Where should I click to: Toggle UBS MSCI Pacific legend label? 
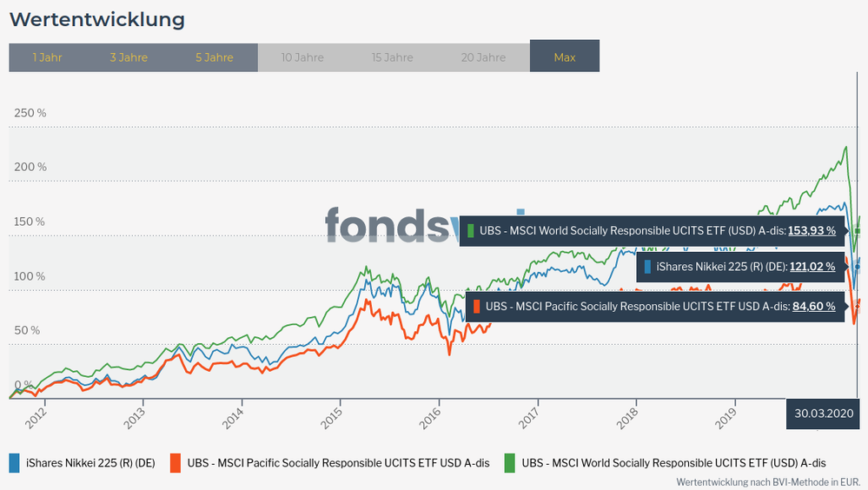pyautogui.click(x=338, y=463)
